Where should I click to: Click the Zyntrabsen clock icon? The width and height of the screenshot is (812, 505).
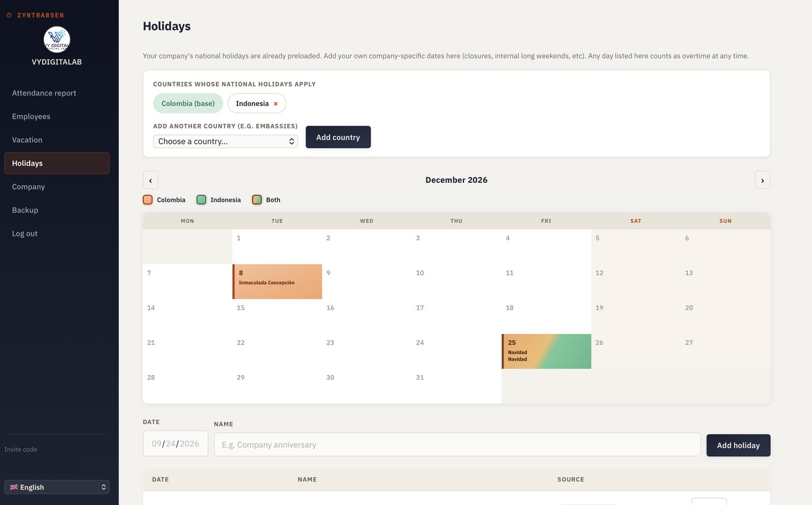[x=9, y=15]
